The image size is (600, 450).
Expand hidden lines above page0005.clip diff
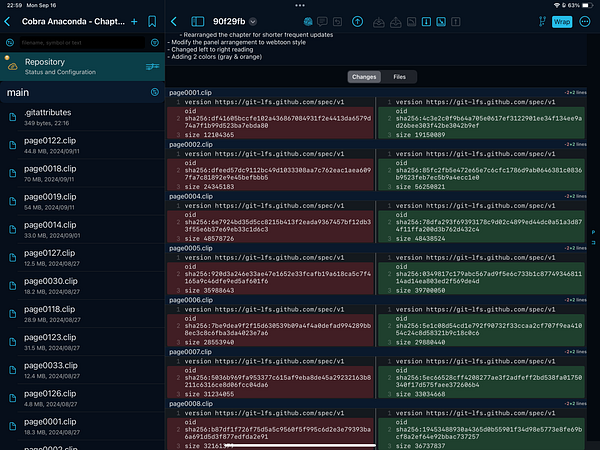coord(577,246)
